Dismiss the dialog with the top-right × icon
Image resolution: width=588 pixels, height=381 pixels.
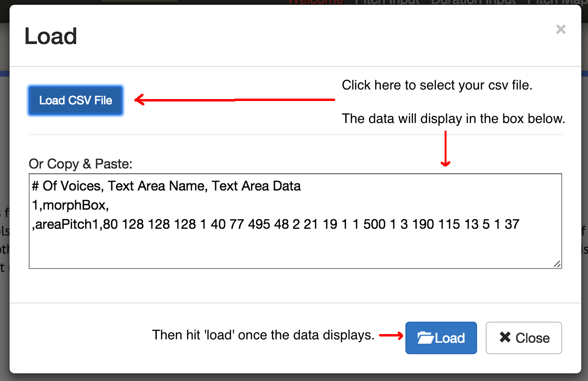pyautogui.click(x=560, y=29)
